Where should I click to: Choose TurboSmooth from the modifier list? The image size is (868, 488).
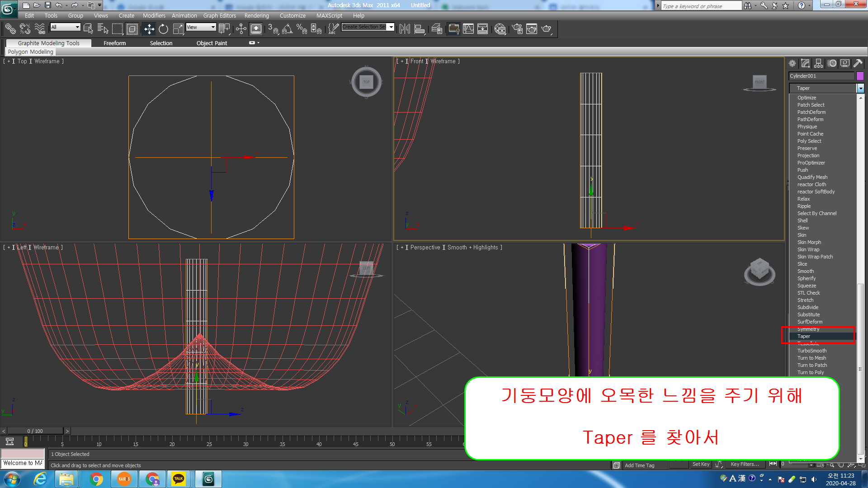[822, 351]
